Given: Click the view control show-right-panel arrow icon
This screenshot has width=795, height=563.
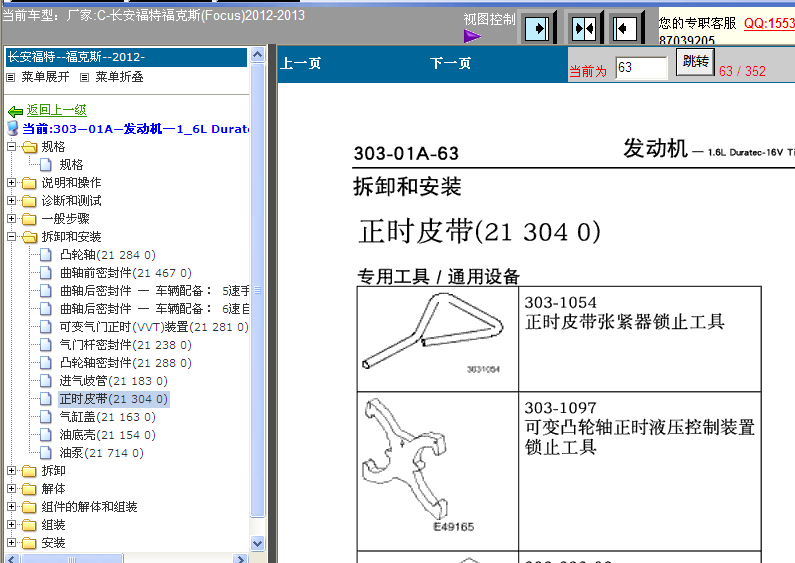Looking at the screenshot, I should point(536,29).
